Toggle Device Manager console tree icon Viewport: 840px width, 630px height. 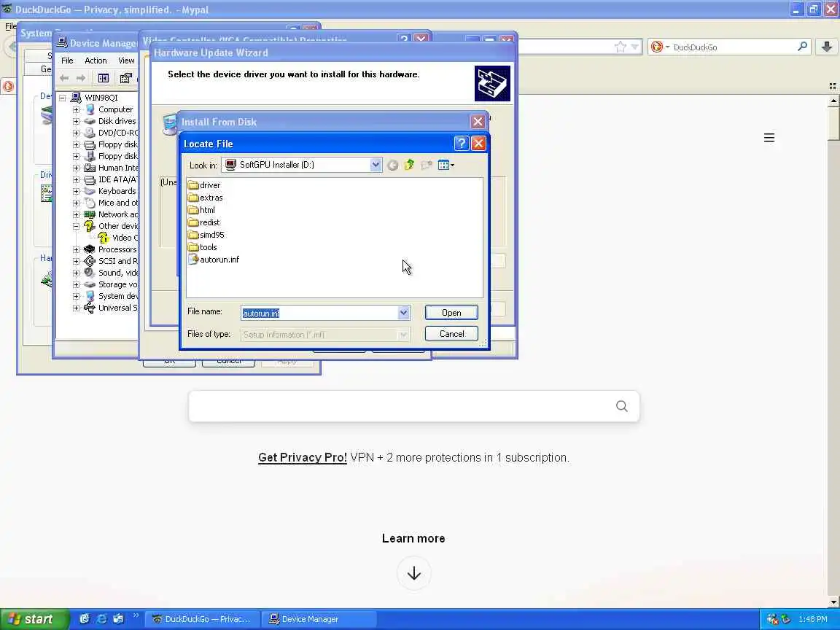click(x=104, y=78)
